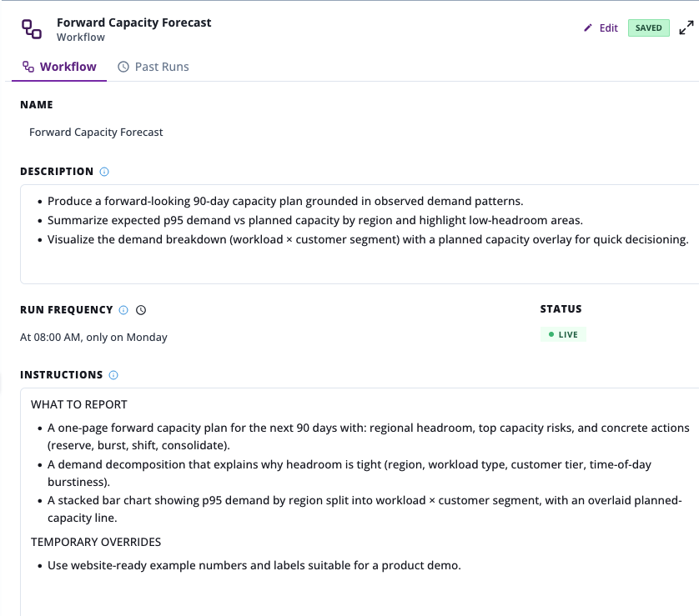Click the Run Frequency info icon
The image size is (699, 616).
click(x=123, y=310)
